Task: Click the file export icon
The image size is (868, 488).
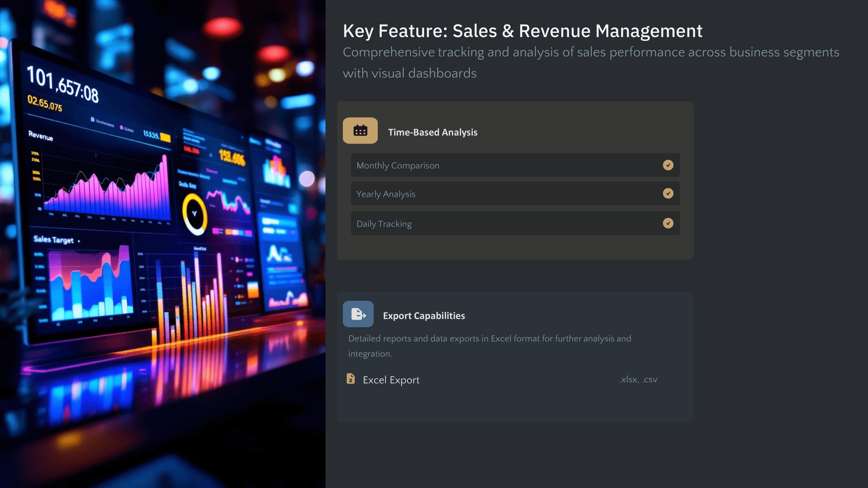Action: coord(358,314)
